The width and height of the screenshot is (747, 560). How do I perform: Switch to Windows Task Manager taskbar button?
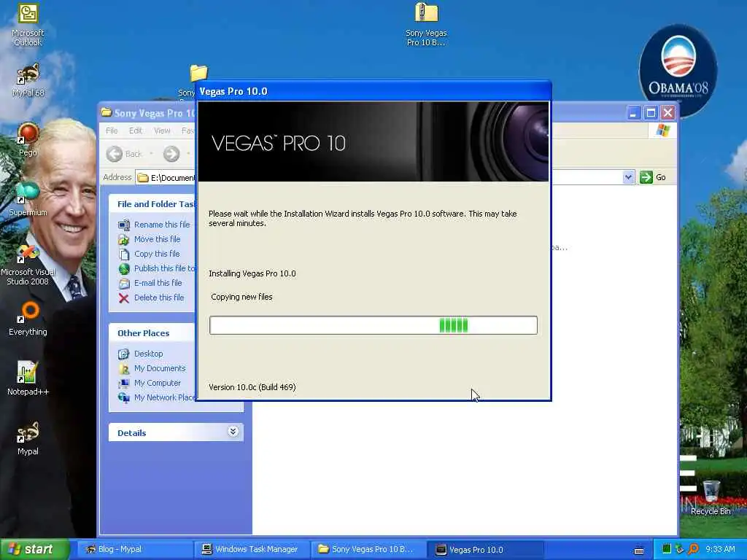(252, 550)
